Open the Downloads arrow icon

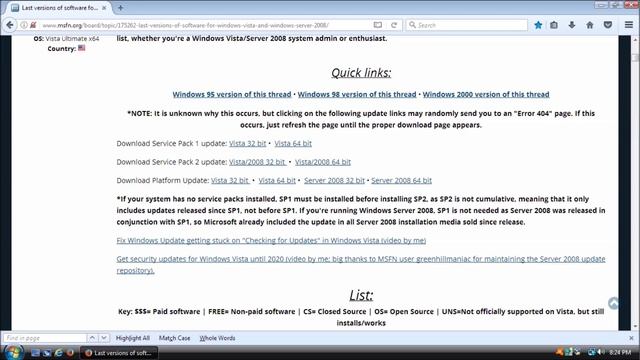click(572, 25)
